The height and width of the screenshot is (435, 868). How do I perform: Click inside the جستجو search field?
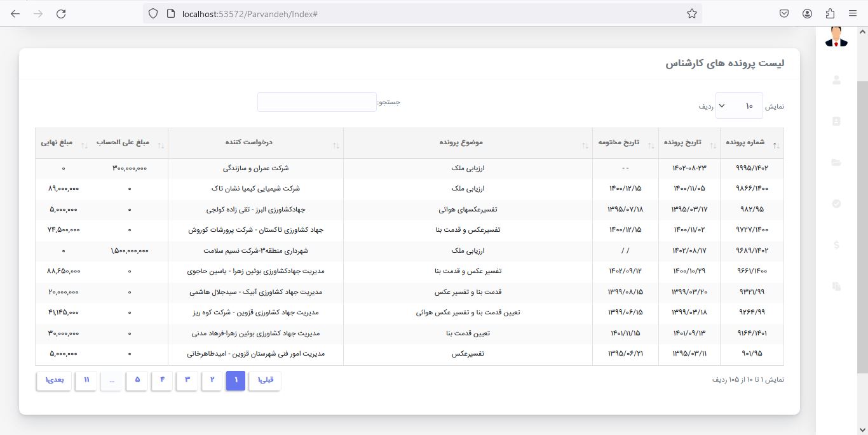(x=316, y=102)
